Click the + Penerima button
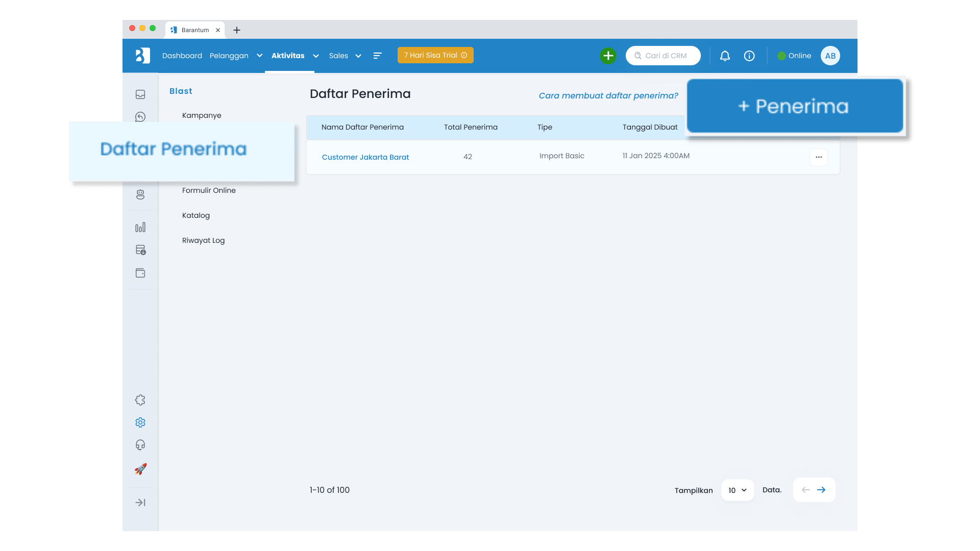The height and width of the screenshot is (551, 980). pyautogui.click(x=795, y=106)
